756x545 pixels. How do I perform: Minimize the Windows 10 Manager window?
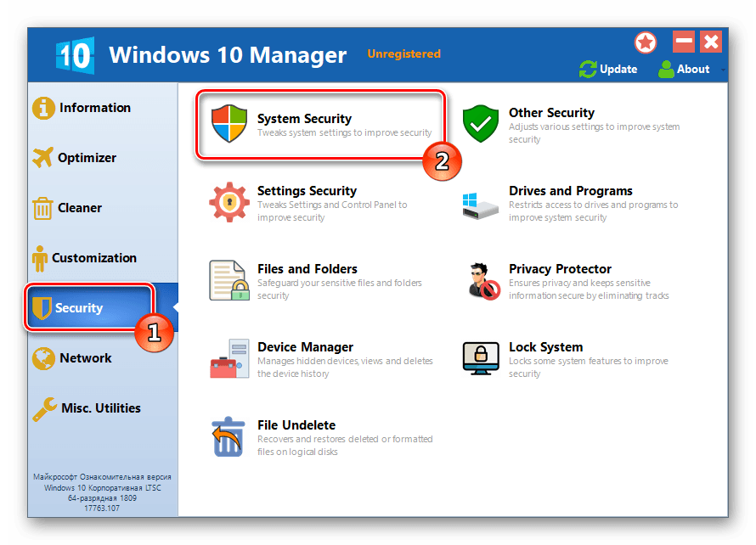[683, 42]
